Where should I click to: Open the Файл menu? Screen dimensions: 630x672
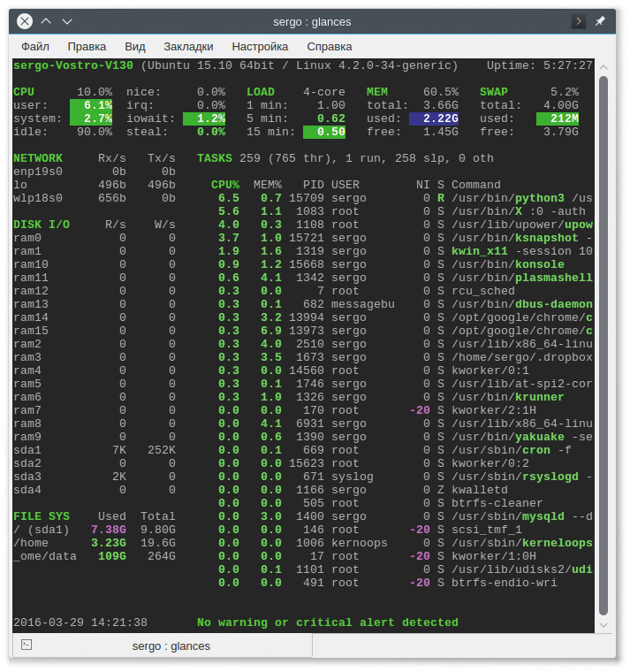tap(35, 46)
